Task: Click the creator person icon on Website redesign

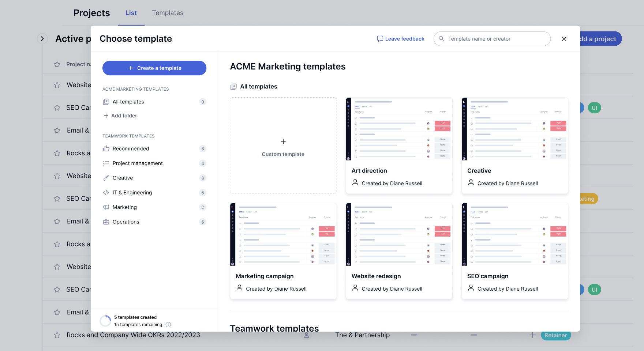Action: (355, 288)
